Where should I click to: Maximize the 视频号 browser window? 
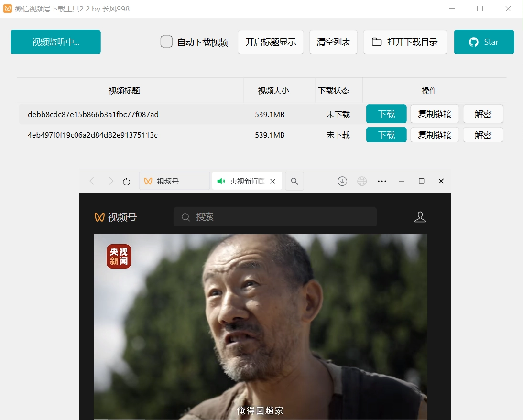click(421, 181)
